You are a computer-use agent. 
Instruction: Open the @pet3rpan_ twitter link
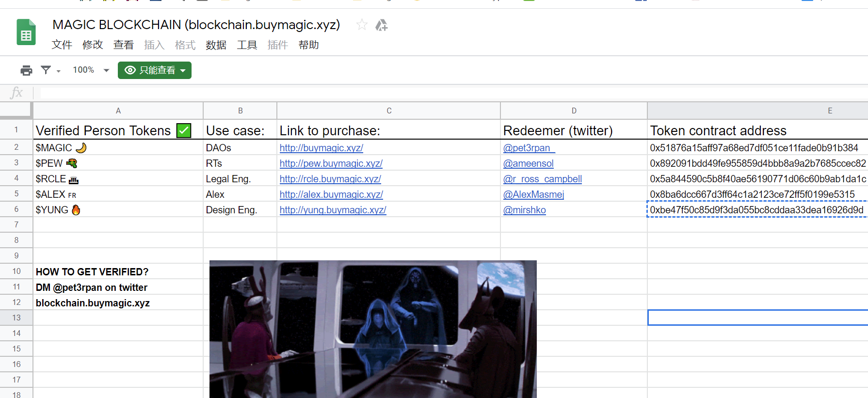529,148
